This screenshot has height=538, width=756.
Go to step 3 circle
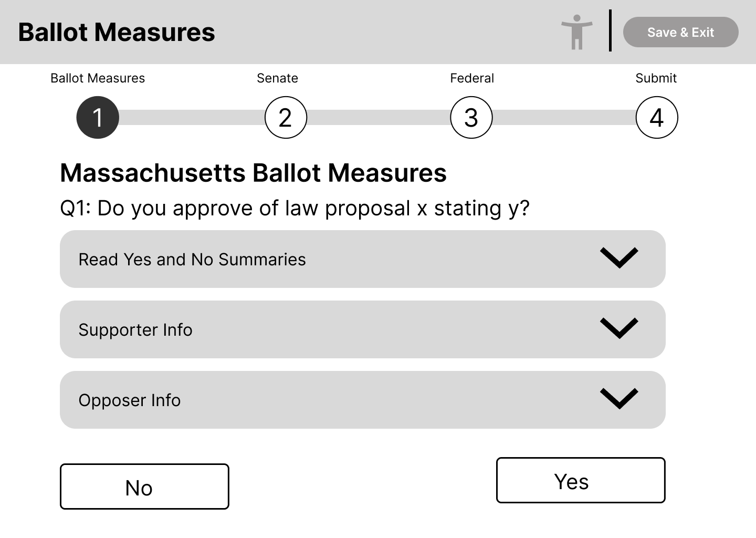point(471,118)
